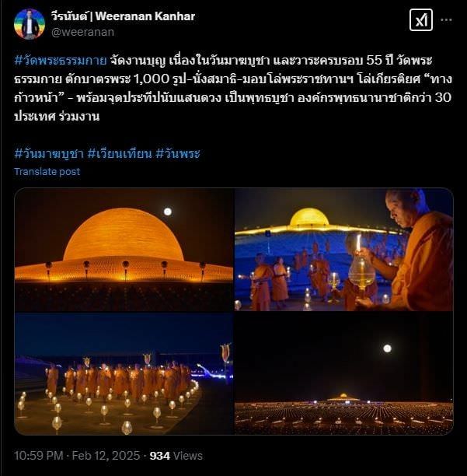The image size is (467, 476).
Task: Open Weeranan's rainbow profile avatar
Action: [x=30, y=24]
